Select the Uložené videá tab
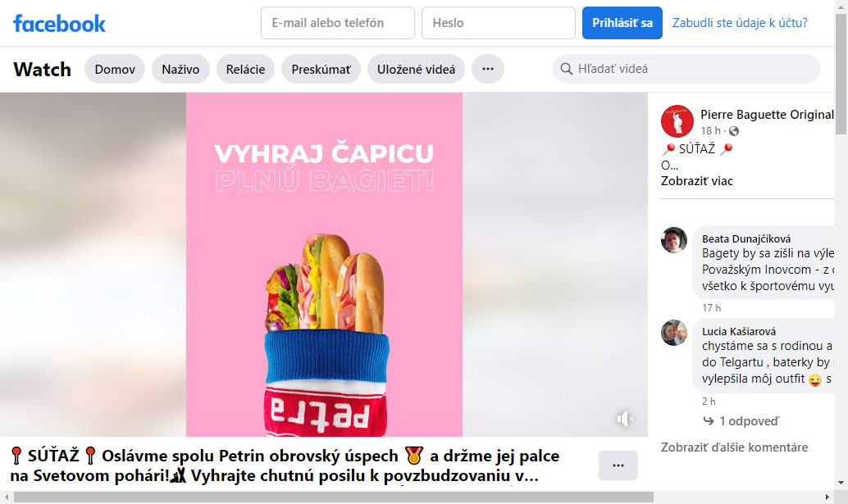Viewport: 848px width, 504px height. coord(416,69)
